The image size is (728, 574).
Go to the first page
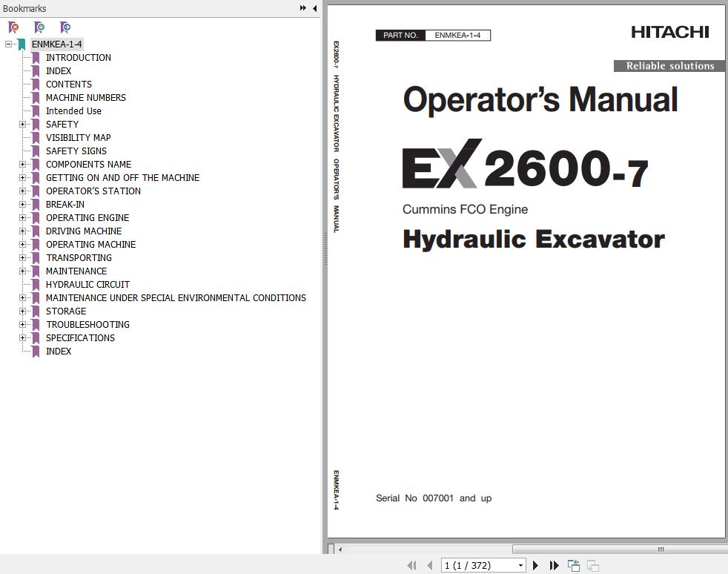pos(412,565)
